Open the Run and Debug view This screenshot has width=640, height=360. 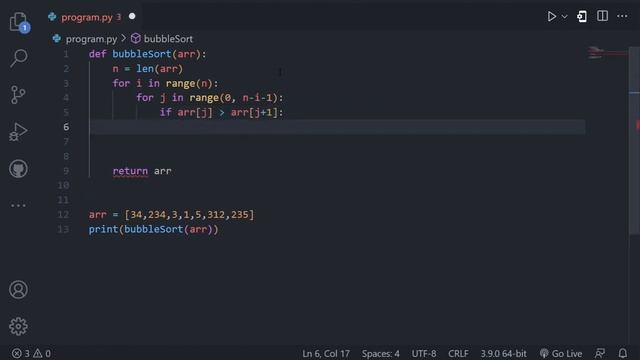tap(18, 132)
